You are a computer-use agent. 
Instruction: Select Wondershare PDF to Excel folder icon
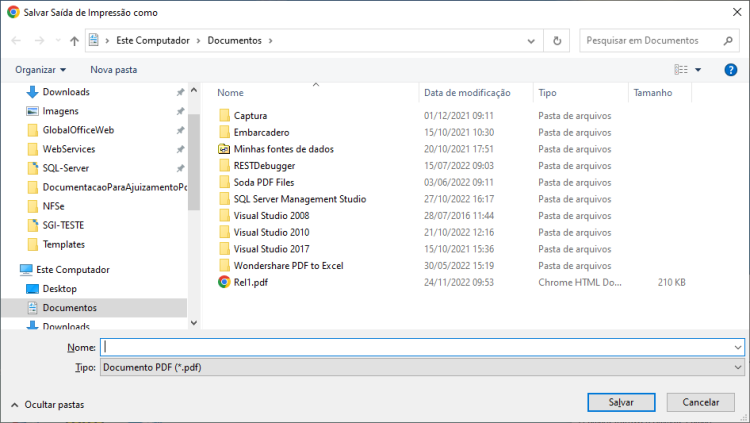[224, 266]
